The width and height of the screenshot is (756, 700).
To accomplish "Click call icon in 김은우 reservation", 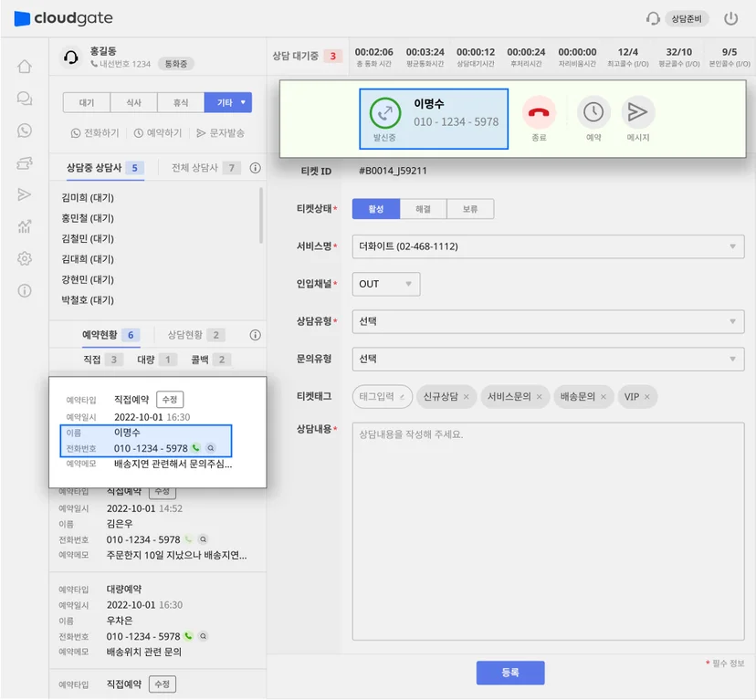I will [x=188, y=539].
